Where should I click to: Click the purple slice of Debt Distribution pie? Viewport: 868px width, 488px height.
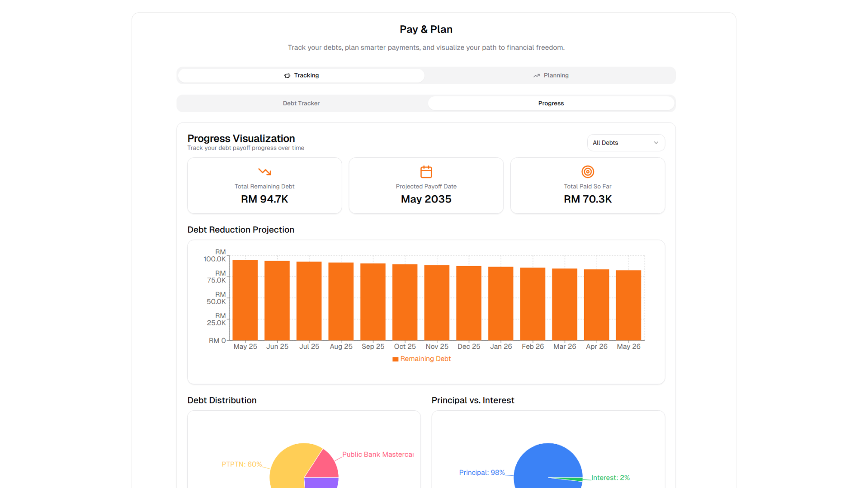pyautogui.click(x=321, y=483)
